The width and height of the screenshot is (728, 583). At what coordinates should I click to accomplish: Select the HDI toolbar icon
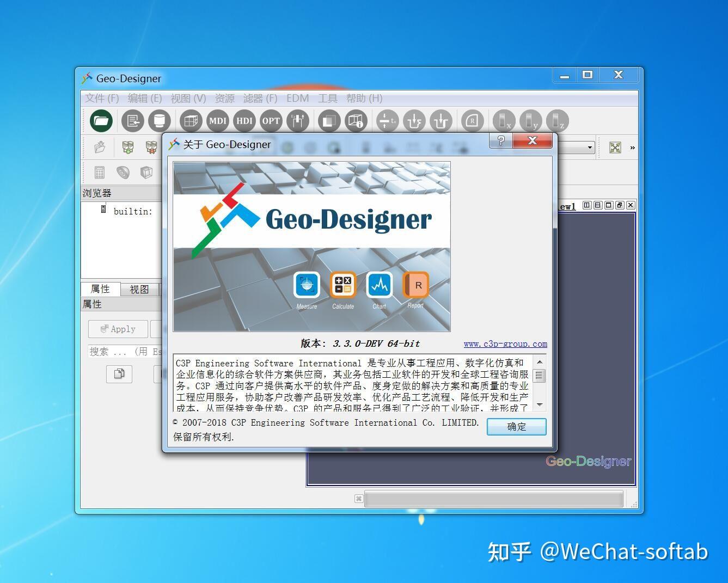coord(244,121)
